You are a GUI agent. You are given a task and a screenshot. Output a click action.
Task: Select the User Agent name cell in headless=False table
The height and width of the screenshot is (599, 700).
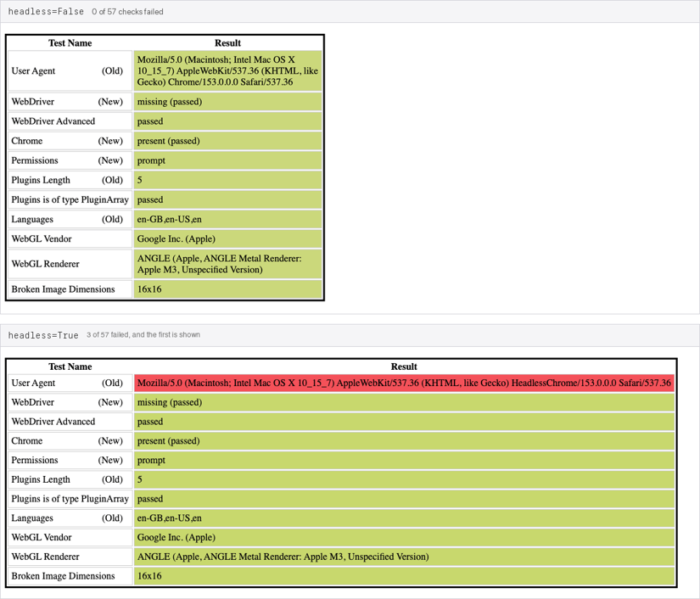click(70, 71)
